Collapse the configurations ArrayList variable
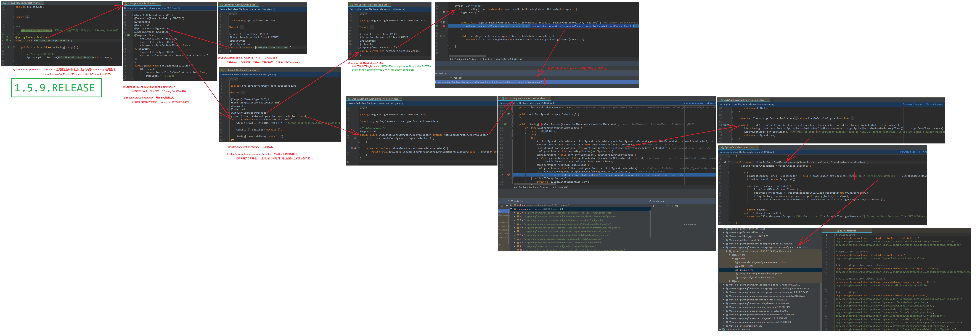This screenshot has width=980, height=336. click(511, 209)
